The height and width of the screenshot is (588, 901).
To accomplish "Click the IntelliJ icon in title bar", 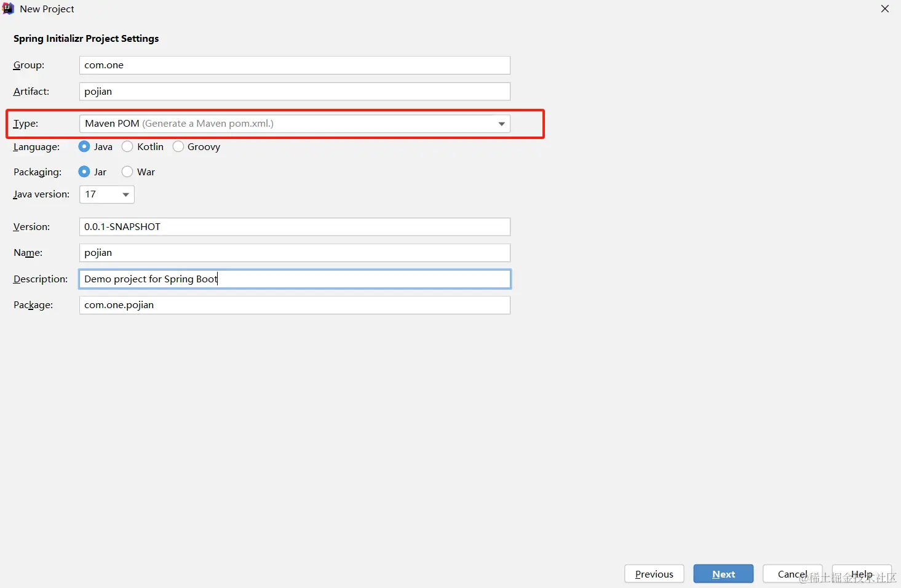I will tap(9, 9).
